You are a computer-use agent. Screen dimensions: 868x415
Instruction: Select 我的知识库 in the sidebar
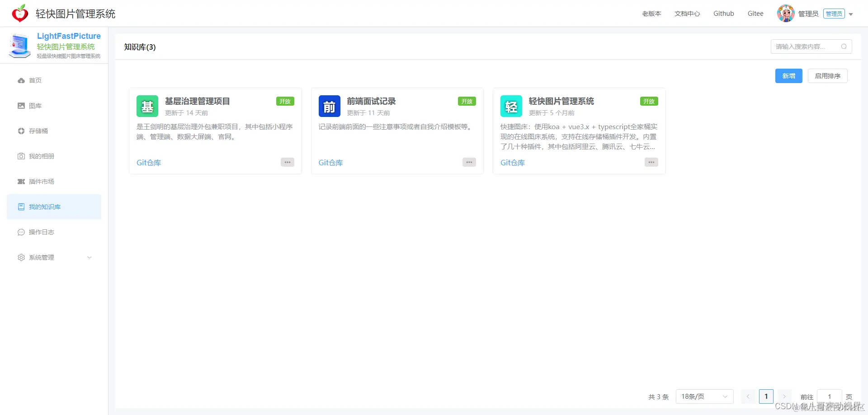coord(45,206)
